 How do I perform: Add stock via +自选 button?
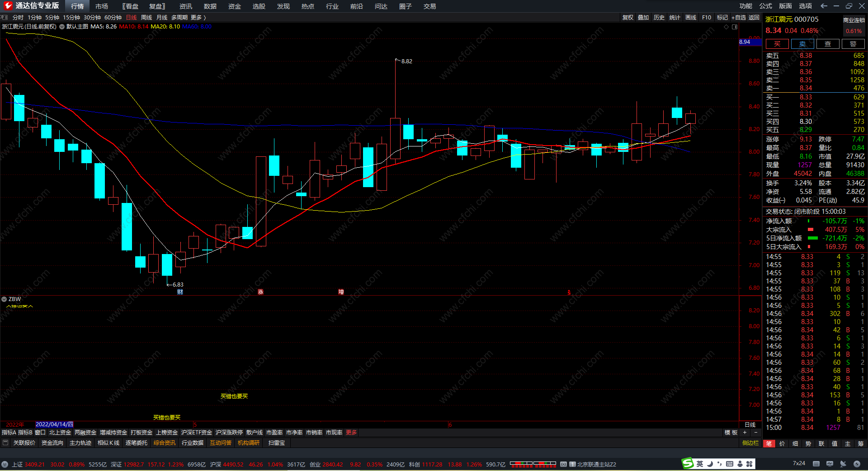coord(739,17)
